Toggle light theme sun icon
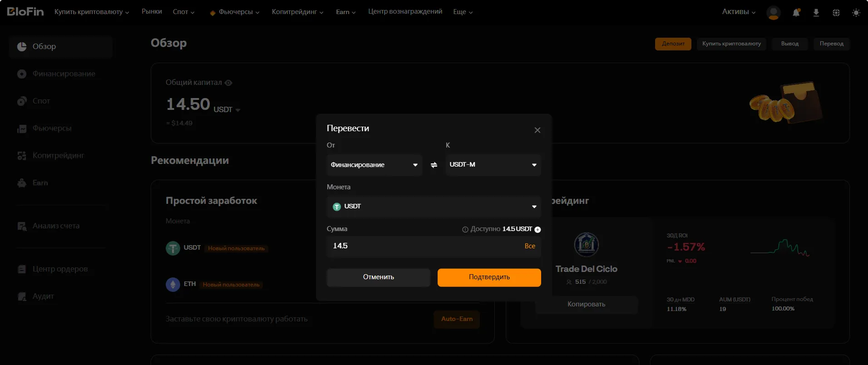The width and height of the screenshot is (868, 365). [x=856, y=13]
